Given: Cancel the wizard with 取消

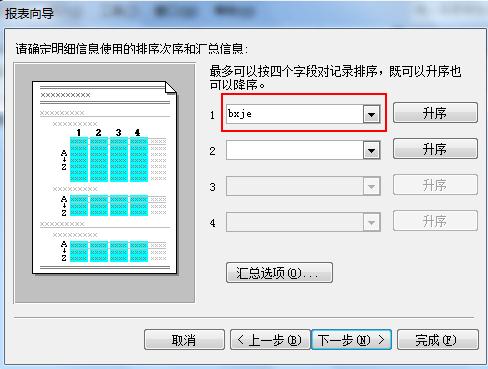Looking at the screenshot, I should [x=184, y=340].
